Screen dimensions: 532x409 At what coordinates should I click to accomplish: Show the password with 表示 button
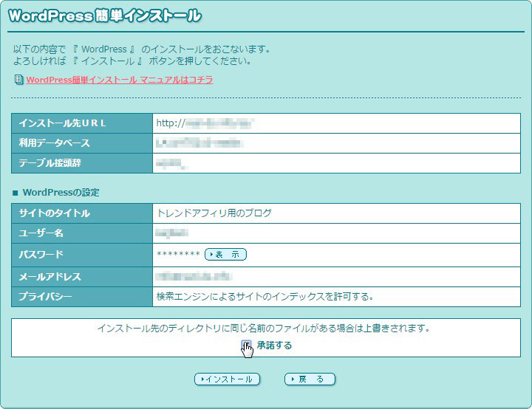[x=225, y=255]
